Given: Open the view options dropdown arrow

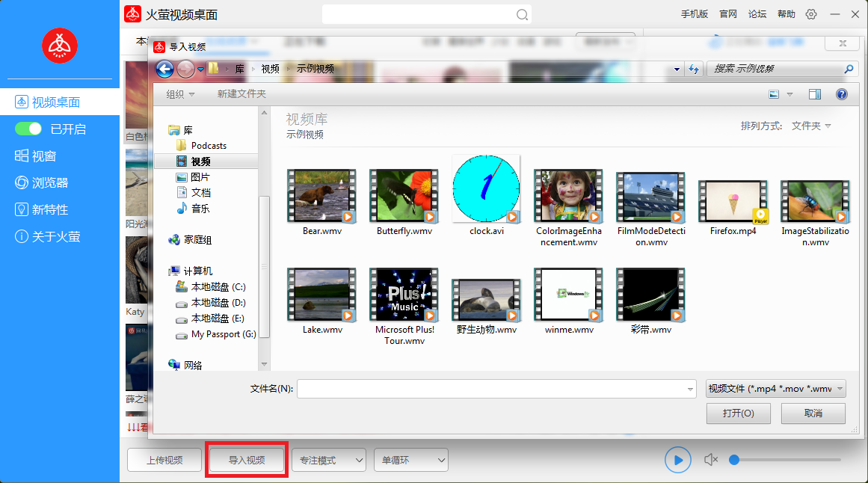Looking at the screenshot, I should point(790,95).
